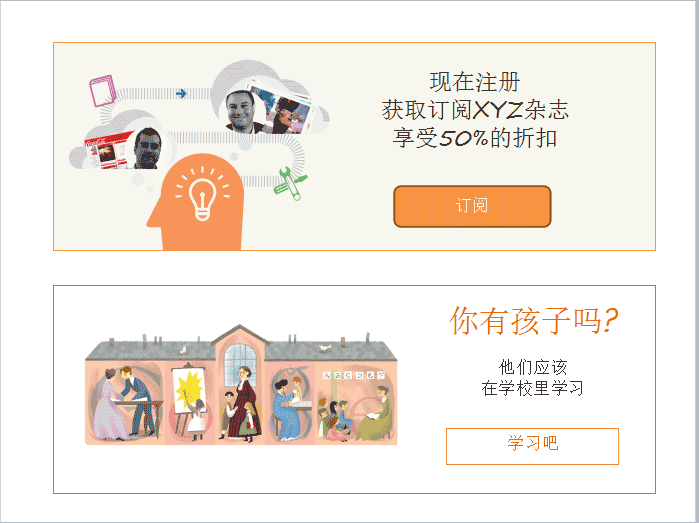Click the tilted photo collage in upper cloud
The height and width of the screenshot is (523, 699).
point(286,109)
